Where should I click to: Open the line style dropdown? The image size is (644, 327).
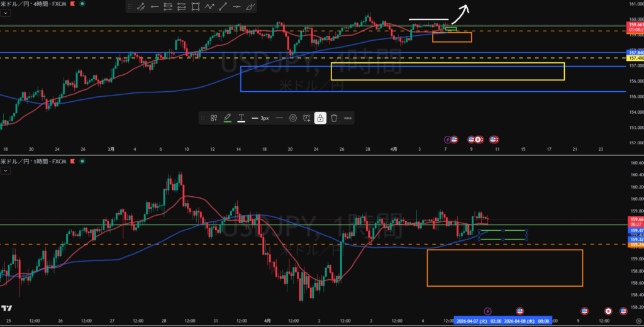279,118
